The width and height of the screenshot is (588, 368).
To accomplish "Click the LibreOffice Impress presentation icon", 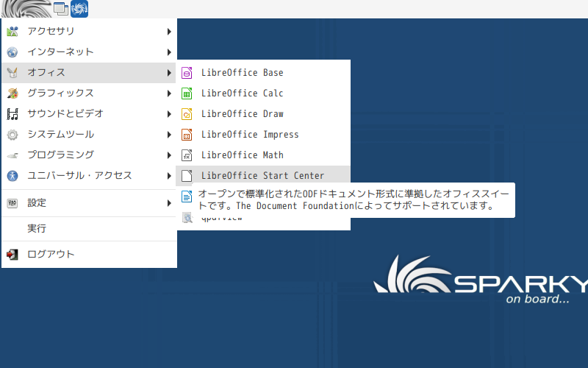I will 187,135.
